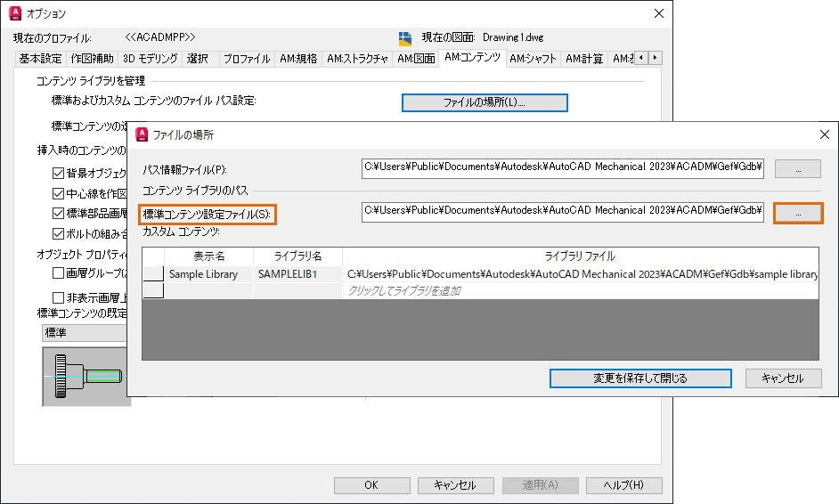Click クリックしてライブラリを追加 to add library

tap(581, 291)
